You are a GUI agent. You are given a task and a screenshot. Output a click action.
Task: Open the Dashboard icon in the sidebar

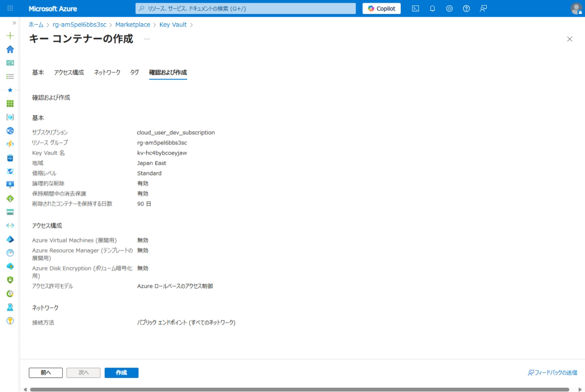tap(10, 63)
